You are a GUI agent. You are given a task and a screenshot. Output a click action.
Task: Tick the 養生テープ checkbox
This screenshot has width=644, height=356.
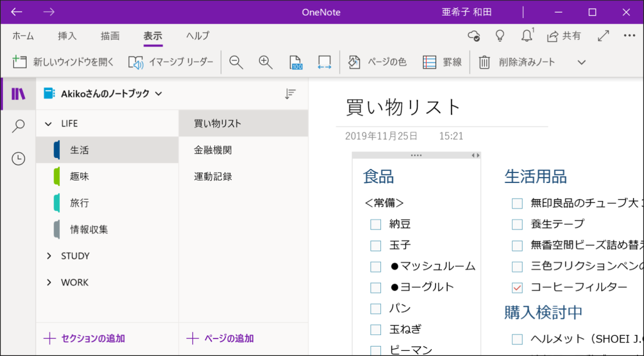tap(517, 224)
